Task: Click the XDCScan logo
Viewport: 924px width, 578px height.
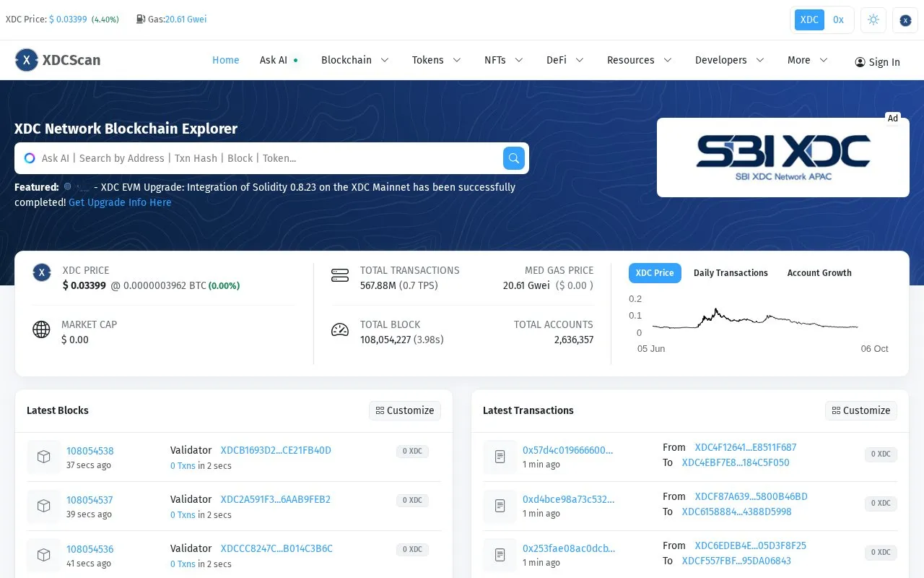Action: [x=58, y=60]
